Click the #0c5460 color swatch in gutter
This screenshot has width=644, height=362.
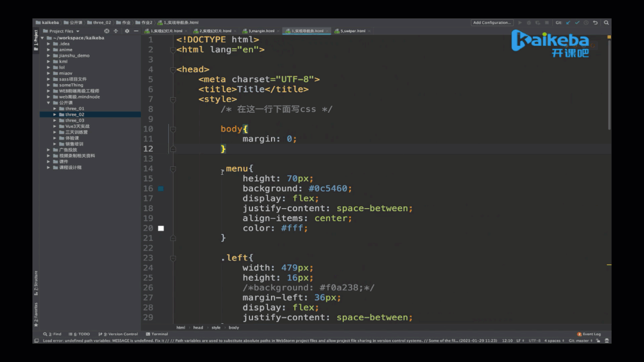[x=161, y=189]
